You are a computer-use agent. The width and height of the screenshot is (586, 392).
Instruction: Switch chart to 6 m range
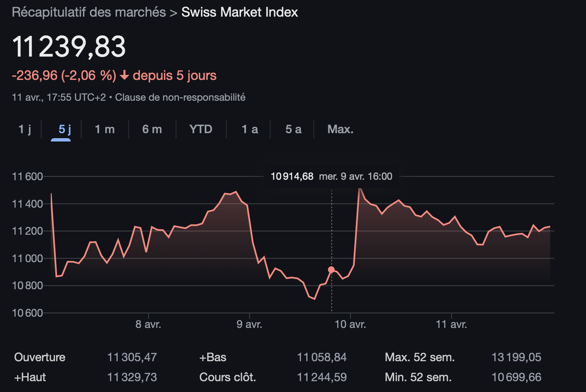click(152, 129)
